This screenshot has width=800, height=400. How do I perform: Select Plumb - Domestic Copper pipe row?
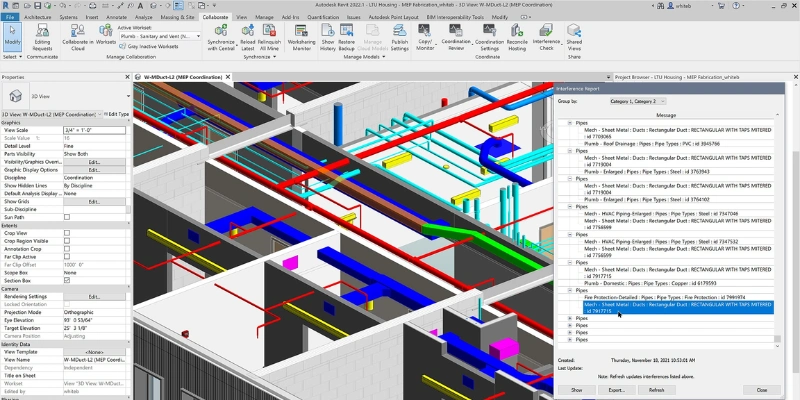click(x=650, y=283)
